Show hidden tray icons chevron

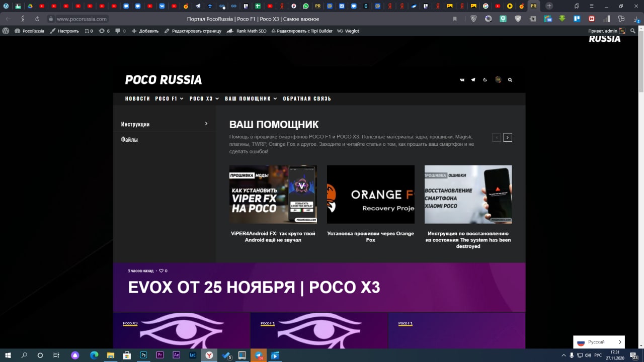(x=564, y=355)
